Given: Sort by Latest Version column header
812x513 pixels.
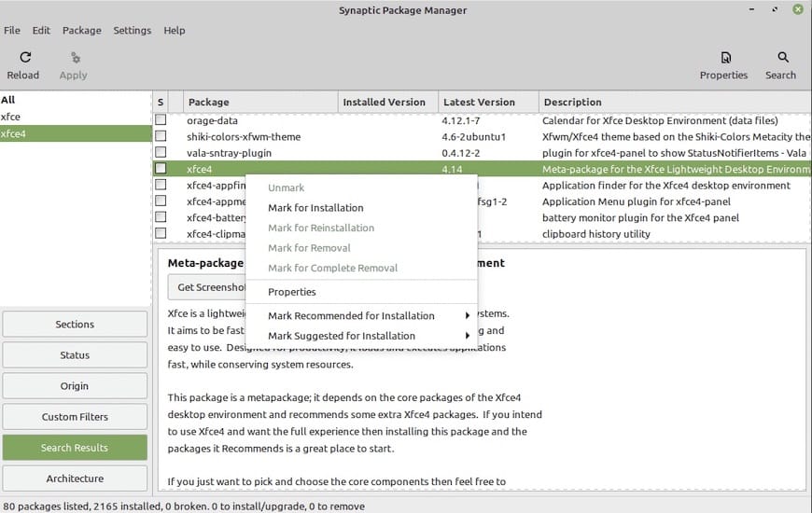Looking at the screenshot, I should (x=488, y=102).
